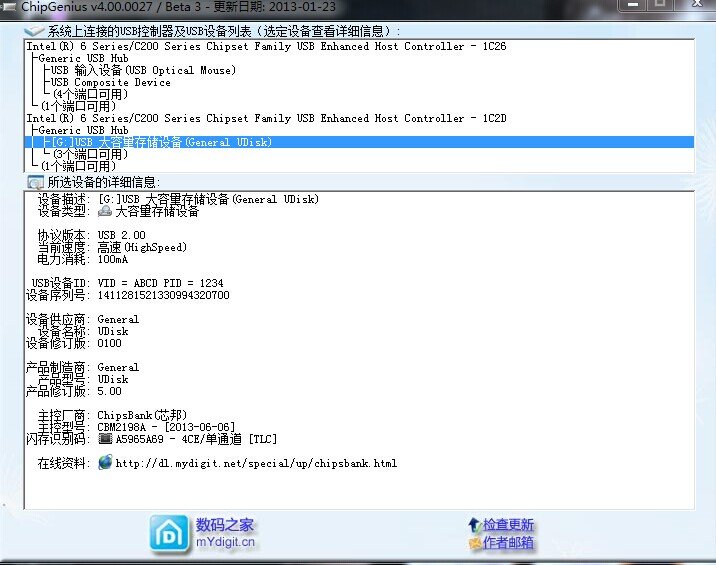Image resolution: width=716 pixels, height=565 pixels.
Task: Select the first Generic USB Hub
Action: click(x=83, y=58)
